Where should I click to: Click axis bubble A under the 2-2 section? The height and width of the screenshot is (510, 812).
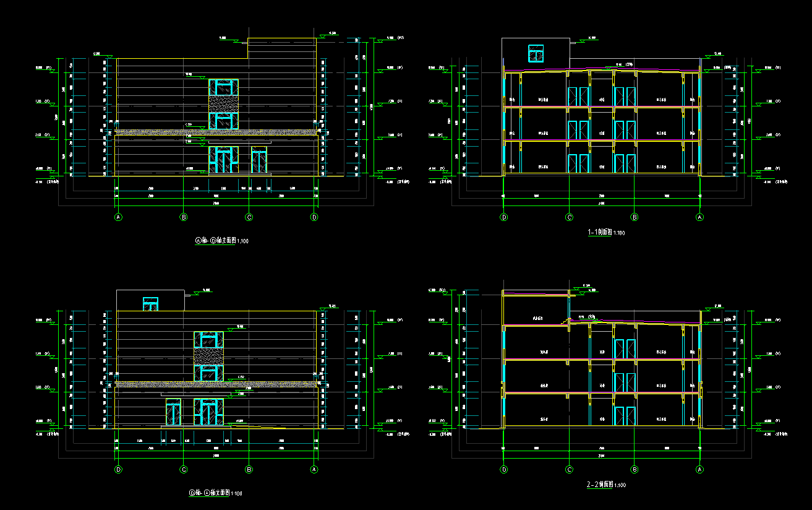point(699,470)
